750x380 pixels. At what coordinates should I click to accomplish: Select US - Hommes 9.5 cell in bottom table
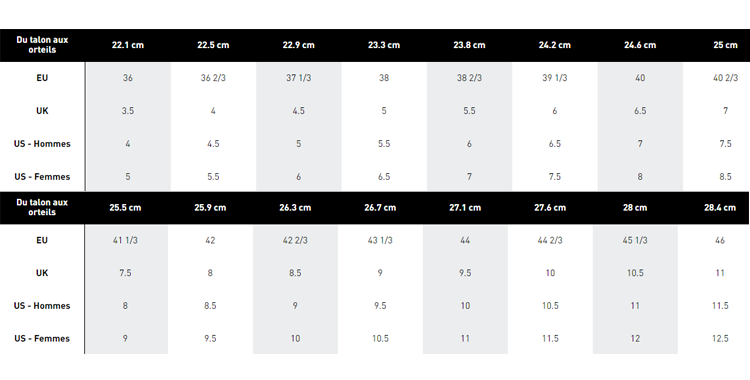coord(380,306)
